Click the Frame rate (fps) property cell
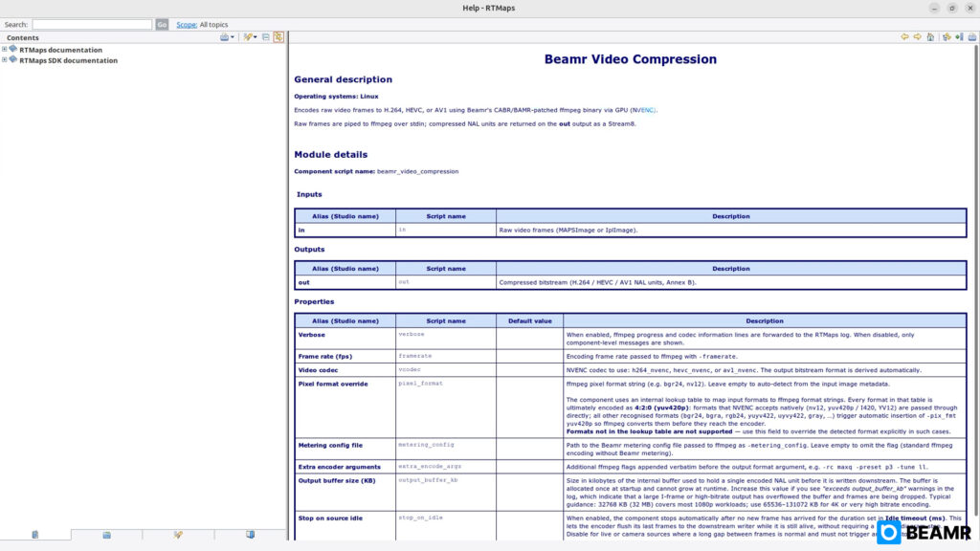Viewport: 980px width, 551px height. (x=345, y=356)
